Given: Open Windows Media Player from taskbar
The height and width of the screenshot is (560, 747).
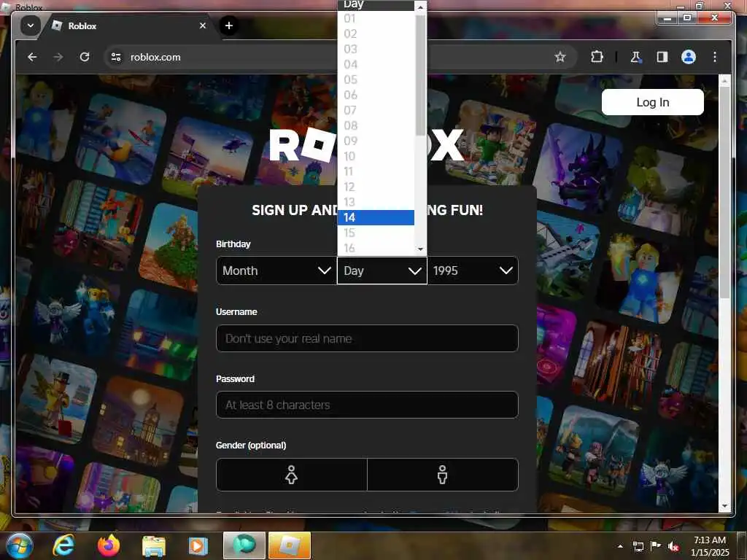Looking at the screenshot, I should pyautogui.click(x=198, y=545).
